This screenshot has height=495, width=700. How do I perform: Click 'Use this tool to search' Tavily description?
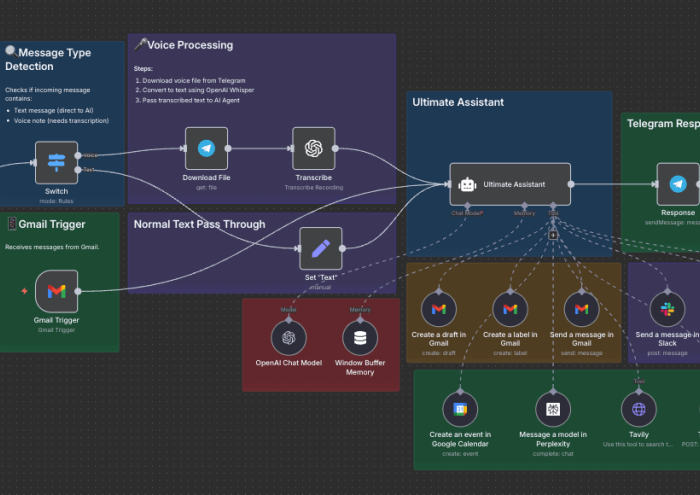point(638,444)
